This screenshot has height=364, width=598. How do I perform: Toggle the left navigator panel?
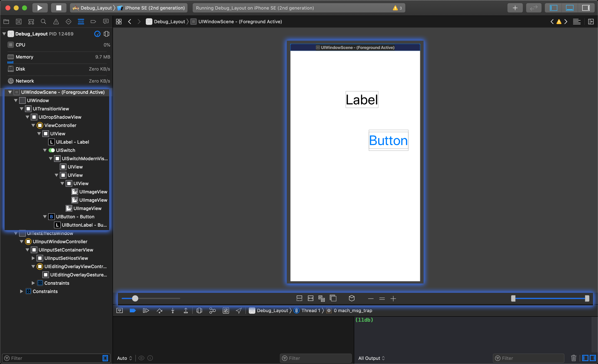pyautogui.click(x=553, y=8)
